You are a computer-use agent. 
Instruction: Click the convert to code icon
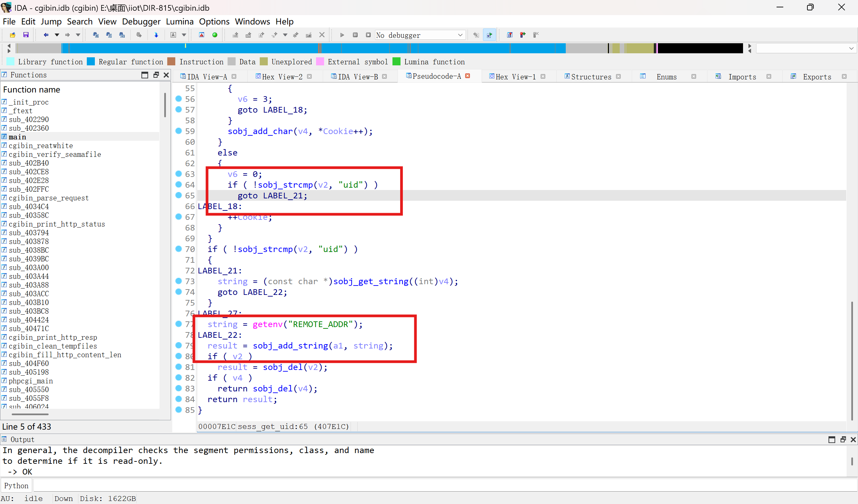point(235,35)
